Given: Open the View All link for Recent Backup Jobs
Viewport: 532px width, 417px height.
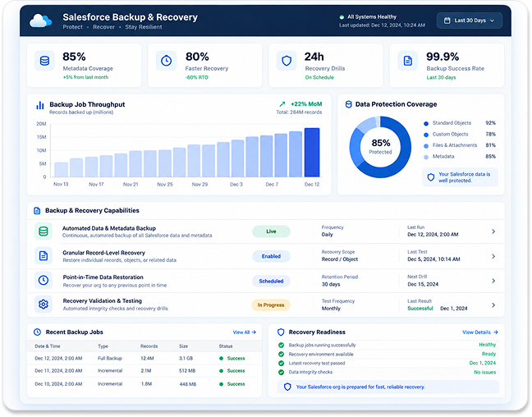Looking at the screenshot, I should point(245,332).
